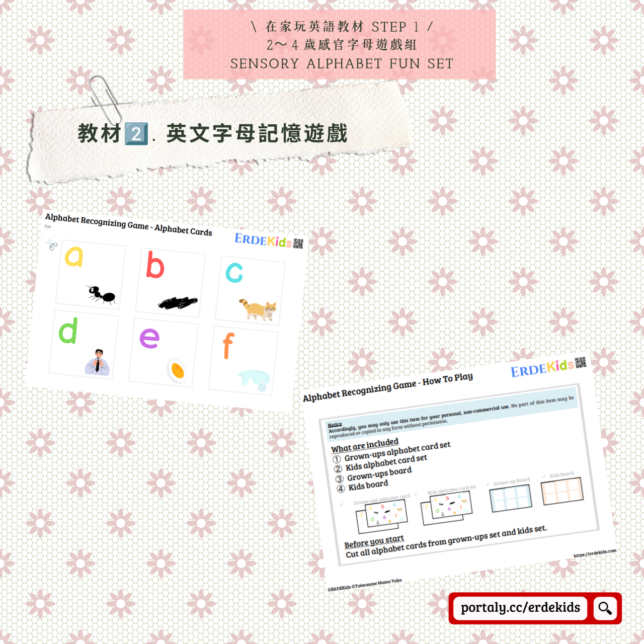Click the ERDEKids logo on the How To Play sheet
Viewport: 644px width, 644px height.
coord(542,368)
